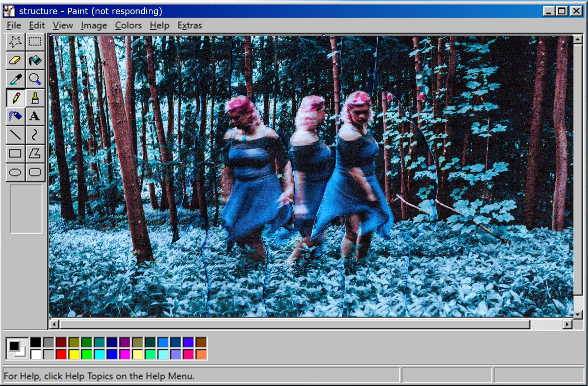Screen dimensions: 588x386
Task: Pick the bright green swatch
Action: tap(87, 354)
